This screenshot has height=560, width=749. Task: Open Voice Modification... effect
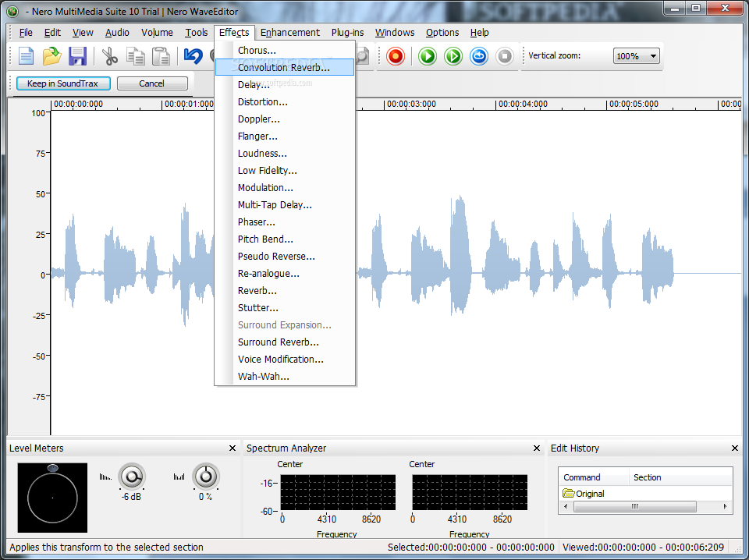285,360
